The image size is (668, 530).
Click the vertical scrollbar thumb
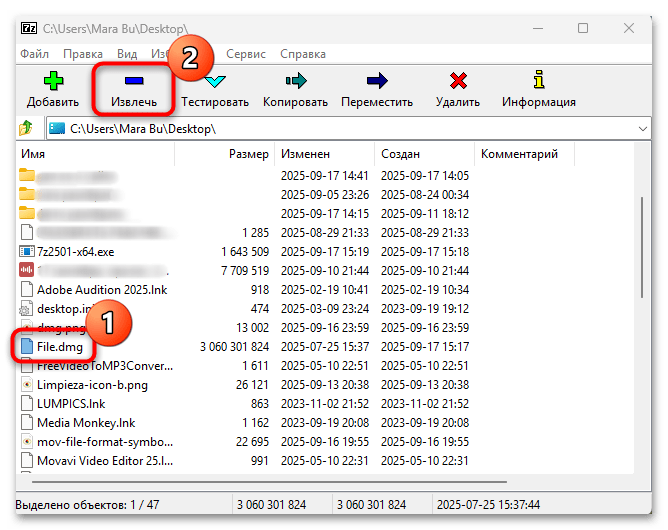[x=642, y=247]
